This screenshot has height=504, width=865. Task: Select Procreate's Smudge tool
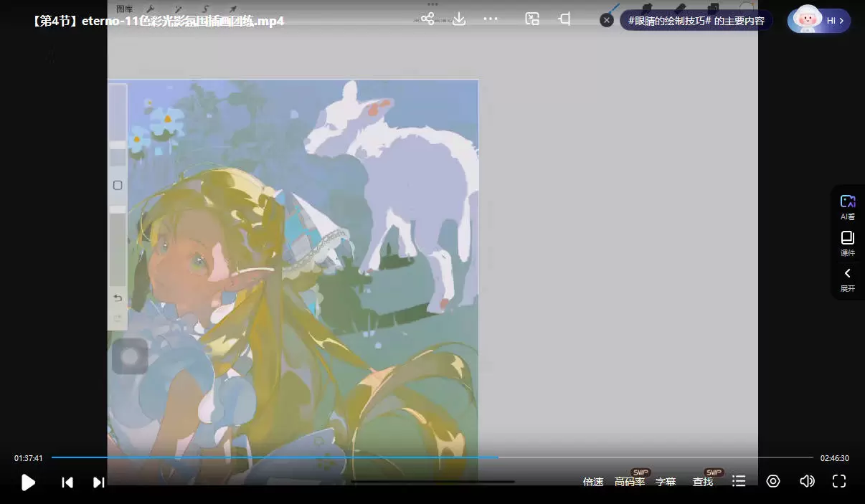tap(646, 9)
